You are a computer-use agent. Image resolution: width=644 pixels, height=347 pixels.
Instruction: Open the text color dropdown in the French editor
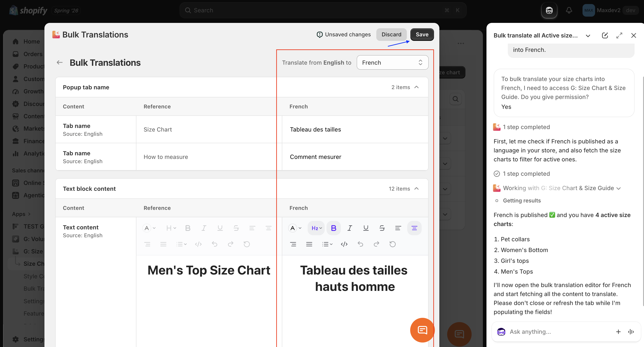coord(295,228)
